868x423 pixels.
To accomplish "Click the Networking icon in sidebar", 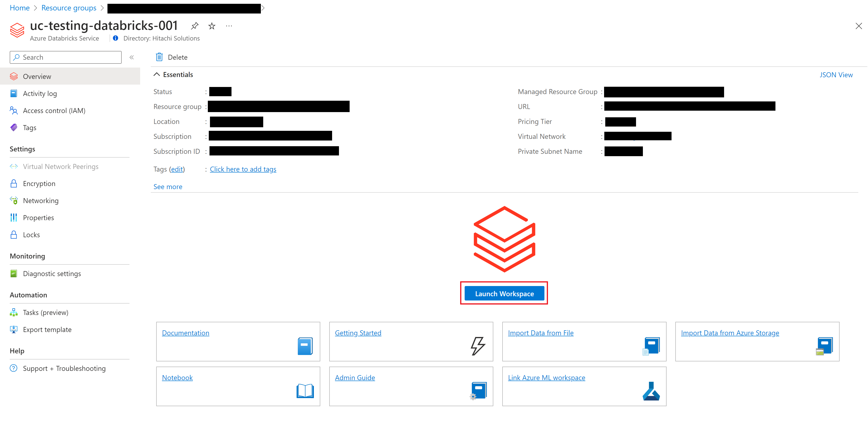I will [14, 200].
